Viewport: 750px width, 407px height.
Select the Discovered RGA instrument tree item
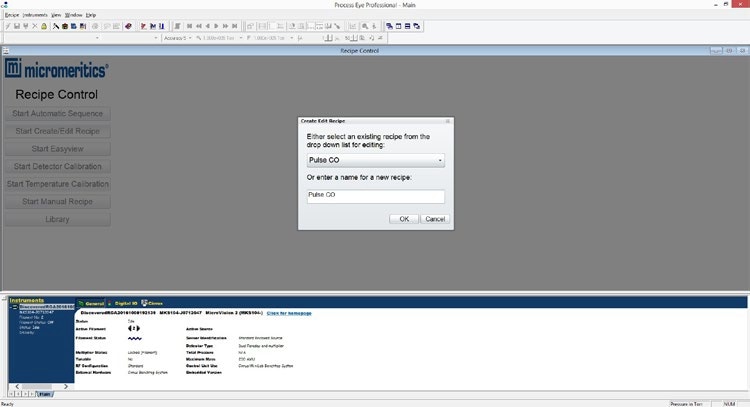(46, 307)
